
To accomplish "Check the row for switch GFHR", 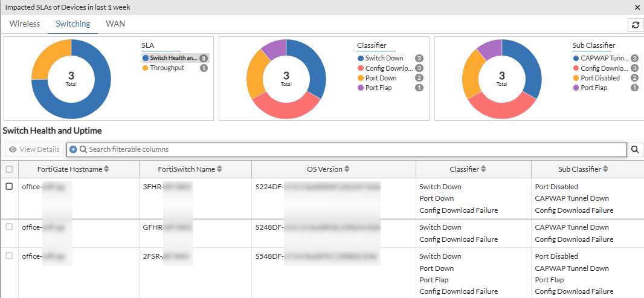I will pyautogui.click(x=9, y=227).
